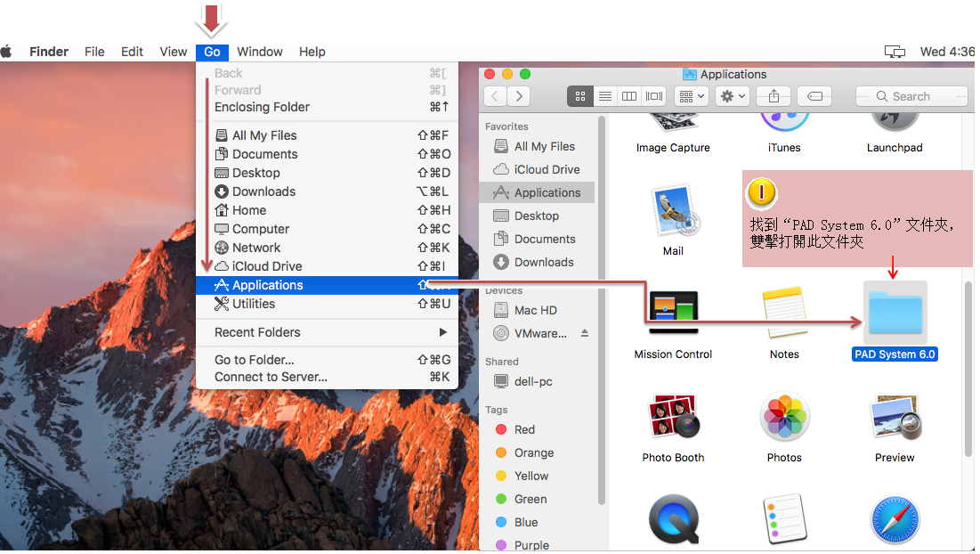The height and width of the screenshot is (554, 980).
Task: Select Home in the Go menu
Action: click(x=327, y=210)
